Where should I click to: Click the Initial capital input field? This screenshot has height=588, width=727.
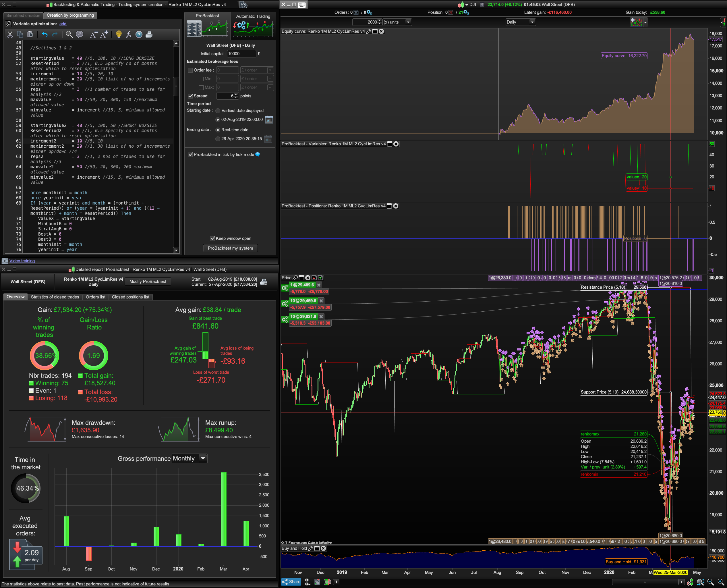coord(241,54)
